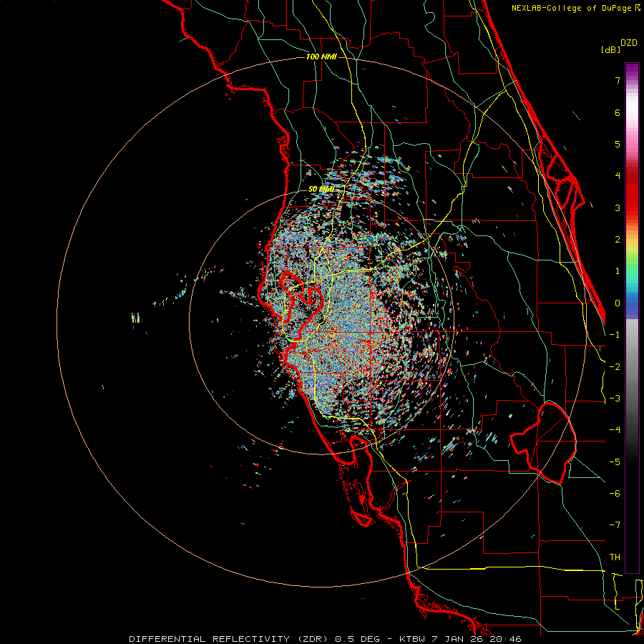Select the positive 7 value on the scale
Screen dimensions: 644x644
coord(618,80)
